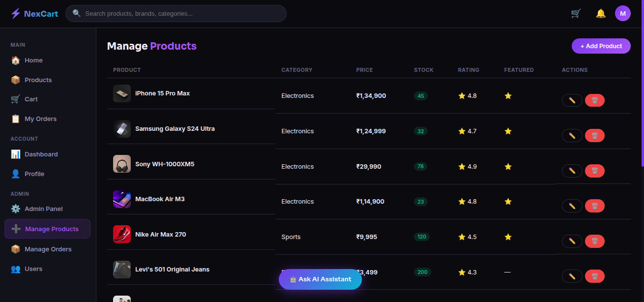The image size is (644, 302).
Task: Click stock badge 45
Action: (421, 96)
